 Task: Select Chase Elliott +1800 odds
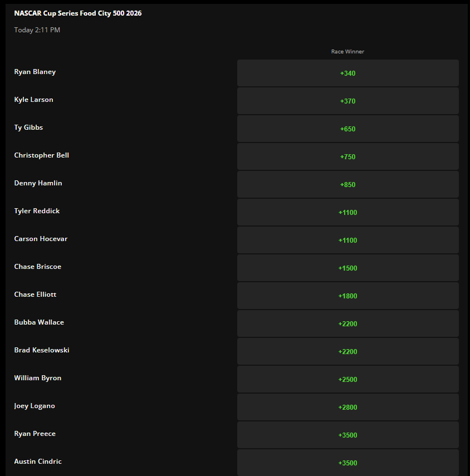(x=347, y=296)
